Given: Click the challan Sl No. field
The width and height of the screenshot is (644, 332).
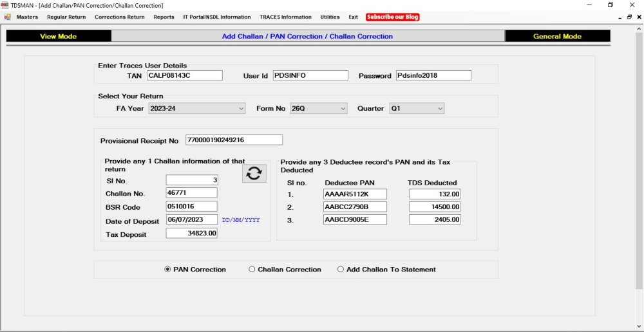Looking at the screenshot, I should [192, 180].
